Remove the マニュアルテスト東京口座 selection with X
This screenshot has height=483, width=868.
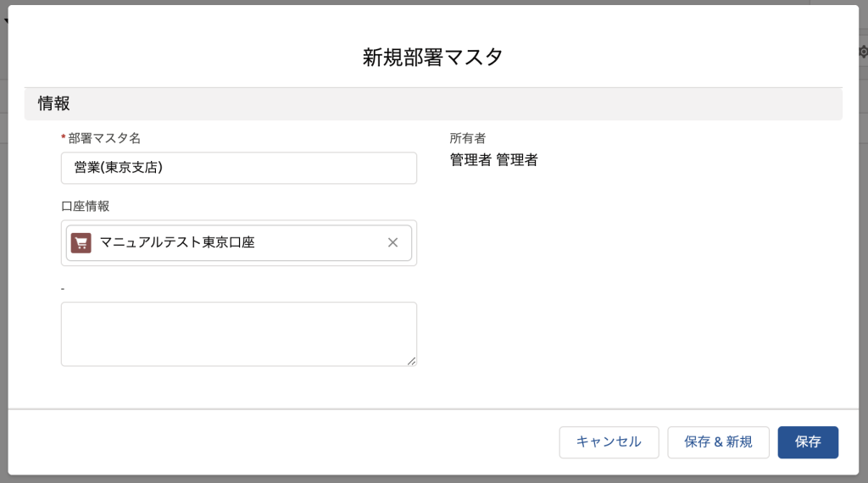coord(392,242)
